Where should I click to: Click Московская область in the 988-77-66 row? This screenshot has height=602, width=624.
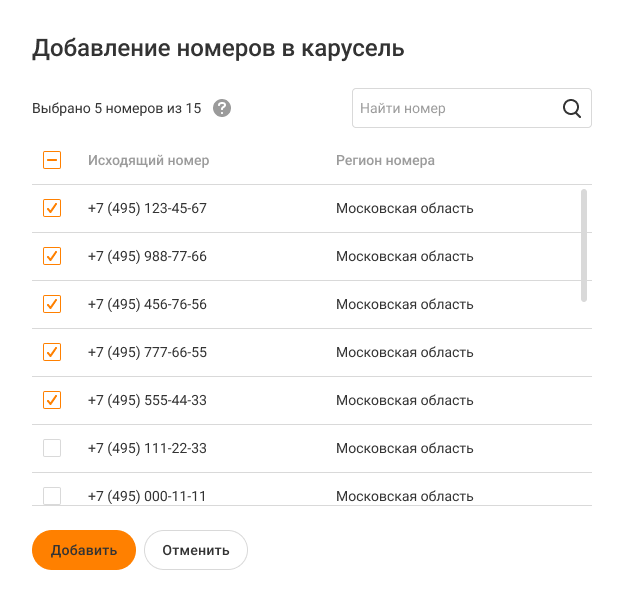tap(404, 256)
